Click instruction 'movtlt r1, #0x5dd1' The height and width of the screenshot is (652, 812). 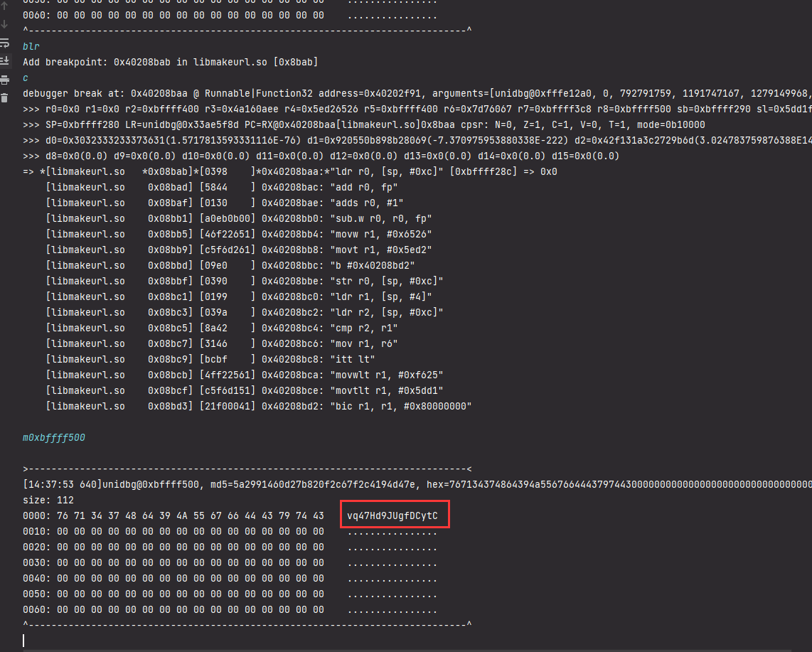[x=386, y=390]
